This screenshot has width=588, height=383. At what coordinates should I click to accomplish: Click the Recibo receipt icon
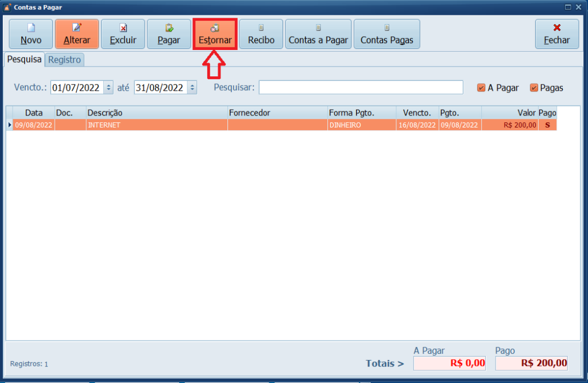point(260,28)
